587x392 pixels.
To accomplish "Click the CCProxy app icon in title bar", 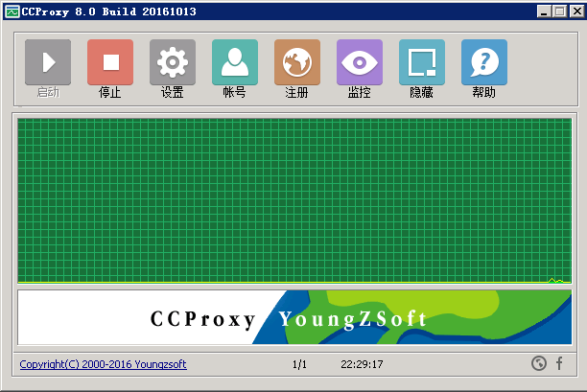I will coord(12,11).
